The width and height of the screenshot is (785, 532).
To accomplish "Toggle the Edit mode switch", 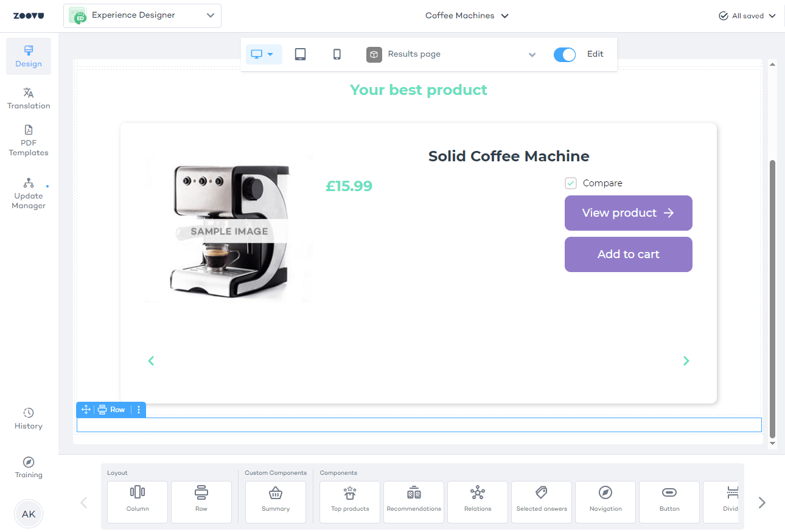I will coord(564,54).
